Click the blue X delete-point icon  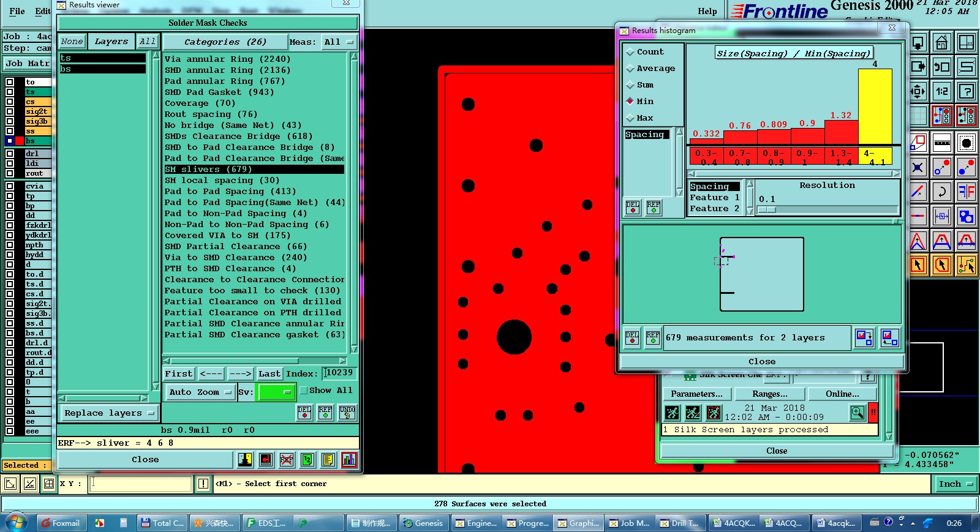coord(918,167)
